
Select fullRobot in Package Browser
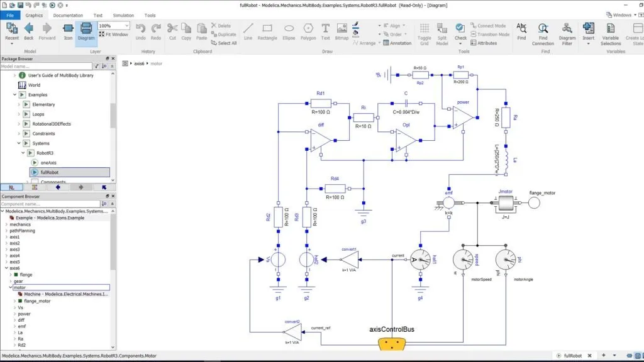pos(50,172)
